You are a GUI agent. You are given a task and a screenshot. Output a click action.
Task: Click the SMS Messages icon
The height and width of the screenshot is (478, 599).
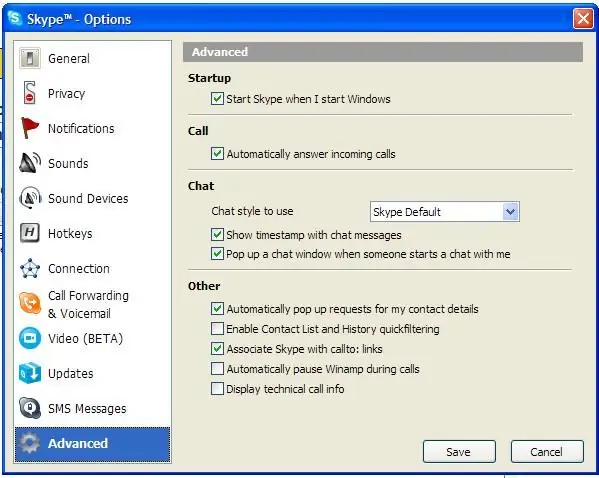point(30,408)
